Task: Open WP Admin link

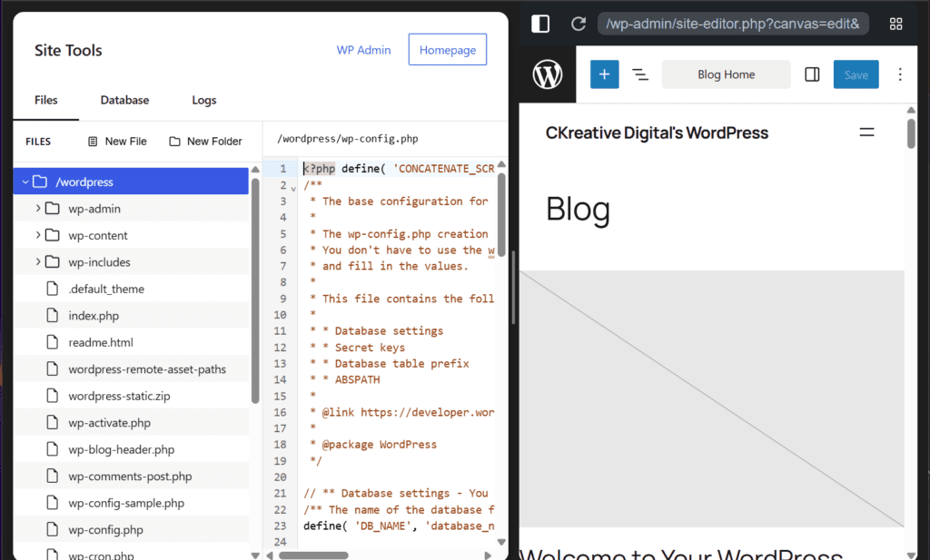Action: pos(363,50)
